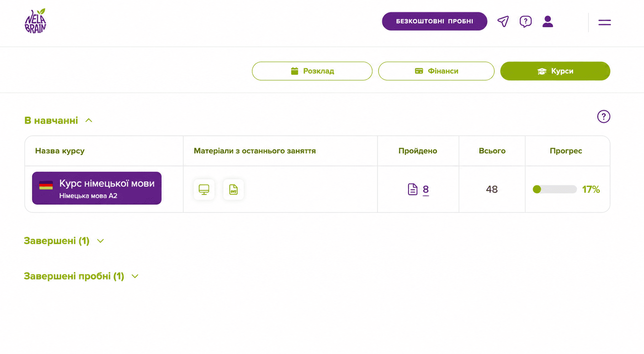Open the user profile icon

coord(548,21)
